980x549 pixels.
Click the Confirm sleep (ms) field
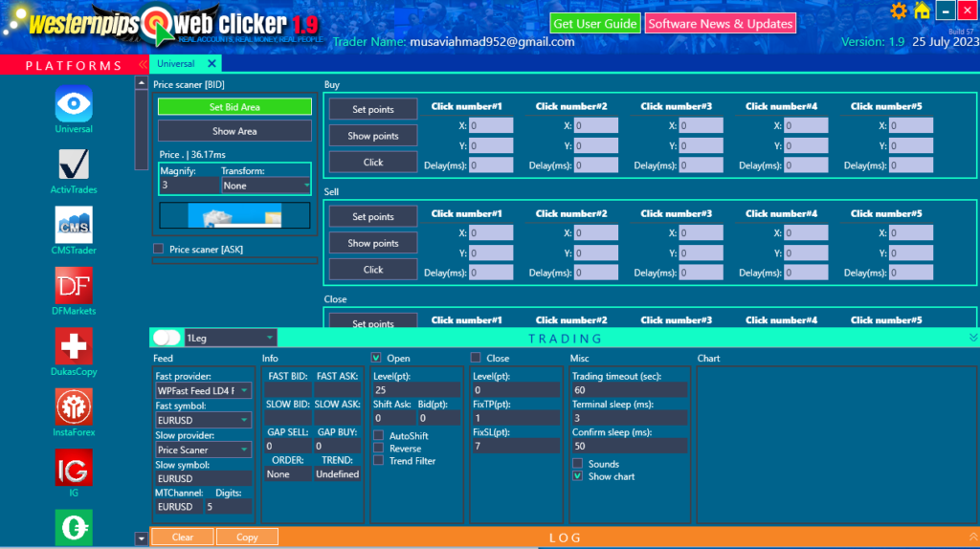pyautogui.click(x=630, y=446)
